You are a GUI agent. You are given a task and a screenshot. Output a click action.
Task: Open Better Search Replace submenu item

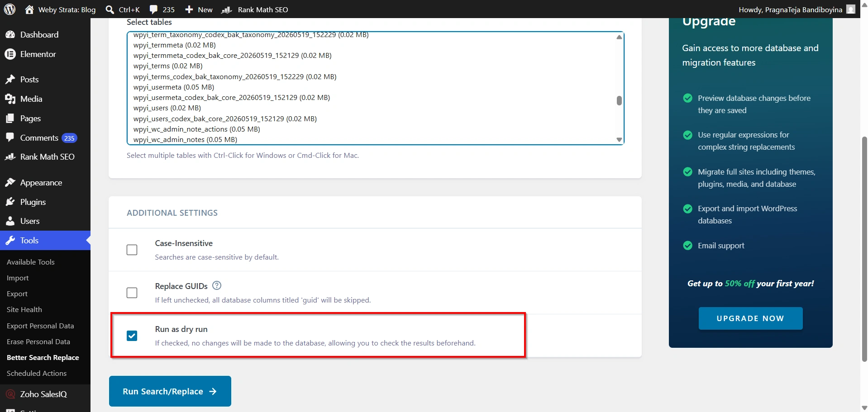(x=43, y=358)
